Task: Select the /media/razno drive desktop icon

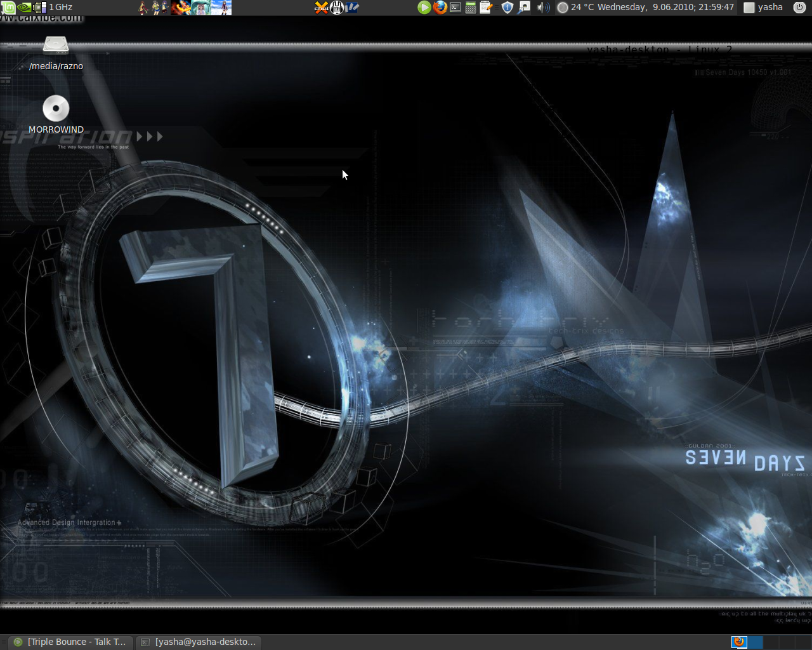Action: [x=56, y=48]
